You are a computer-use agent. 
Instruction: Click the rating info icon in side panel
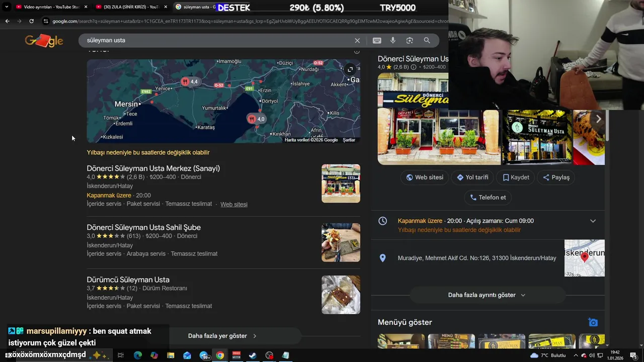tap(414, 67)
